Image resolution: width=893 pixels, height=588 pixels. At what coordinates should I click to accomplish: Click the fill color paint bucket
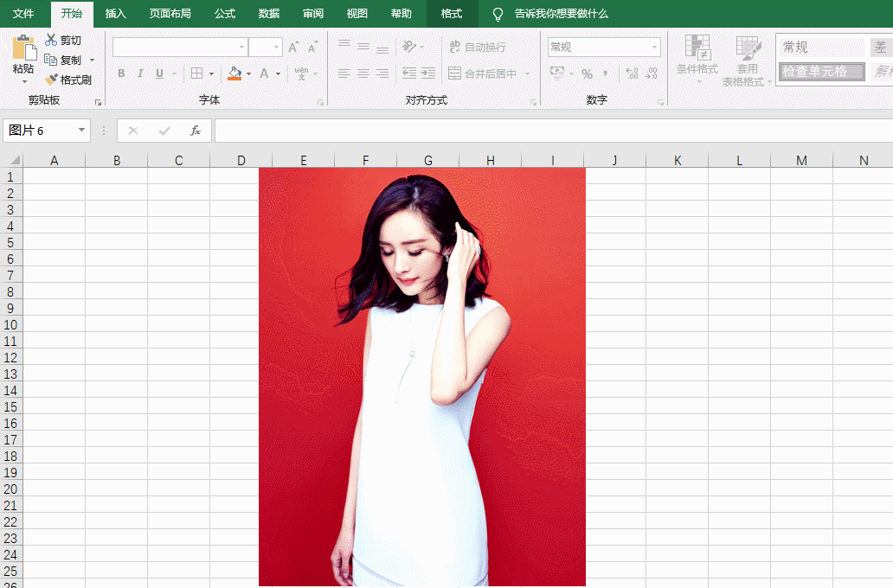pyautogui.click(x=234, y=73)
